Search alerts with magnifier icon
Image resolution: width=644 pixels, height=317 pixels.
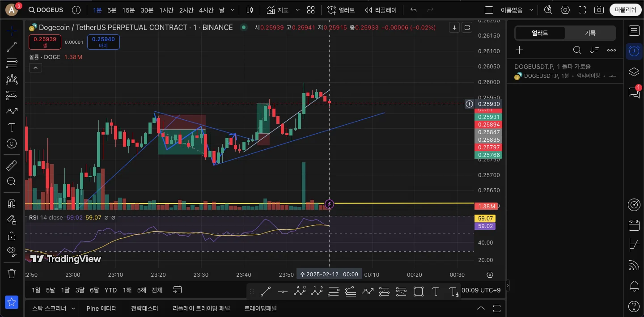click(577, 50)
